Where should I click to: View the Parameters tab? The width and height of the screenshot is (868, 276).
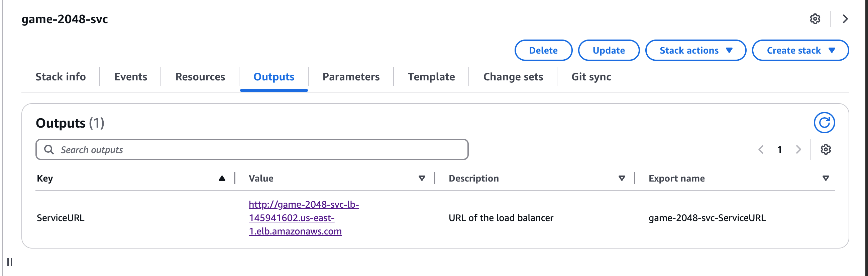[x=351, y=77]
